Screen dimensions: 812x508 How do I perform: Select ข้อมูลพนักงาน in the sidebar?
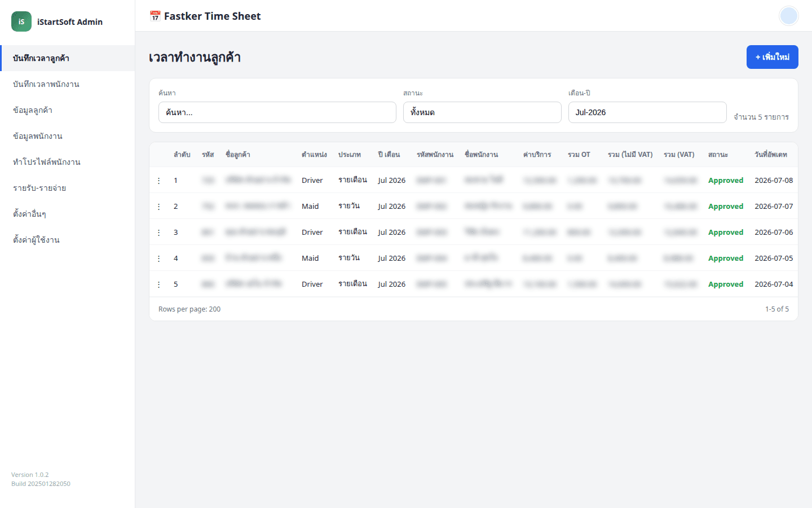[x=68, y=136]
